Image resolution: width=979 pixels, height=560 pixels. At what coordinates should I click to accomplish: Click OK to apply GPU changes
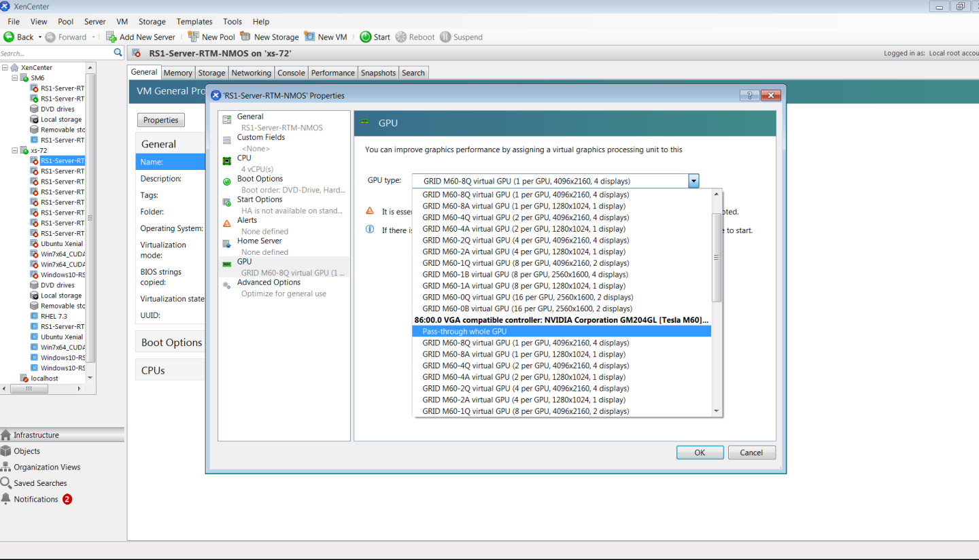pyautogui.click(x=700, y=452)
